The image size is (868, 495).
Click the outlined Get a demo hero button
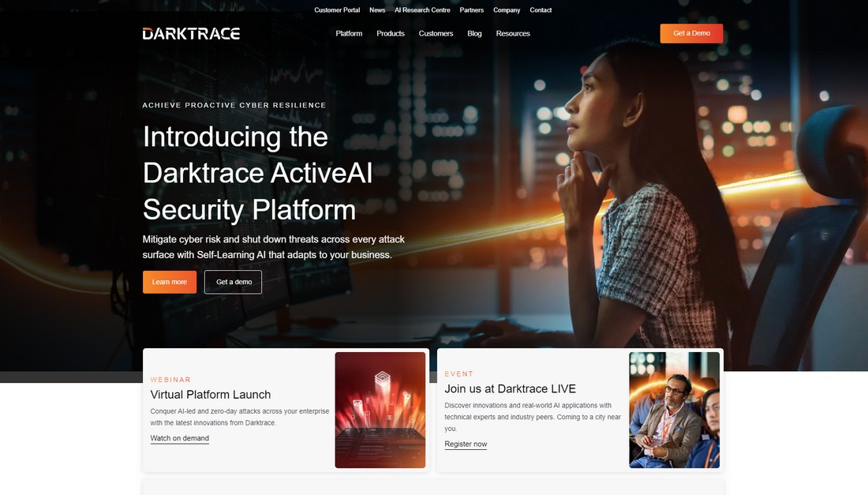tap(233, 282)
